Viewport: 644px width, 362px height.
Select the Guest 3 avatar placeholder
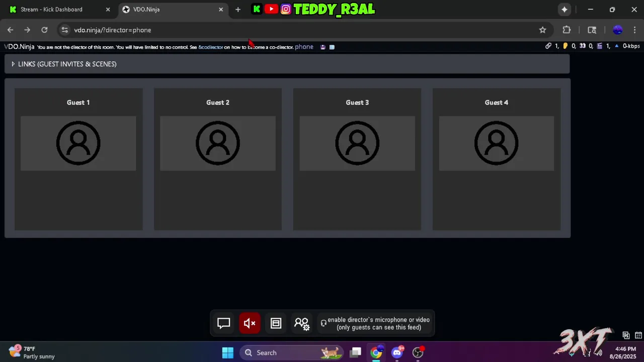pos(357,143)
